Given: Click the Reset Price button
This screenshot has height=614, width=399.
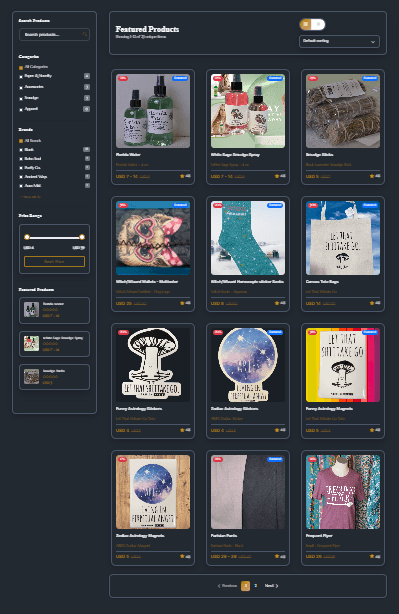Looking at the screenshot, I should [x=54, y=262].
